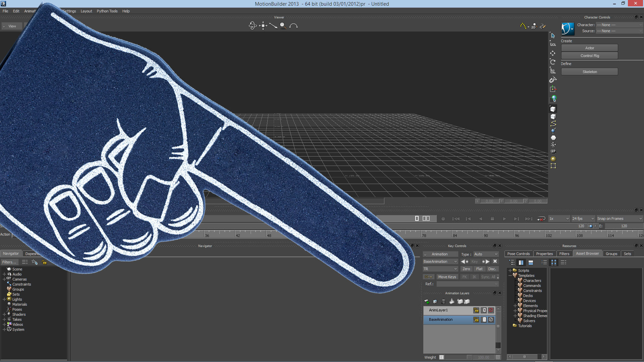644x362 pixels.
Task: Click the Asset Browser horizontal scrollbar
Action: tap(527, 357)
